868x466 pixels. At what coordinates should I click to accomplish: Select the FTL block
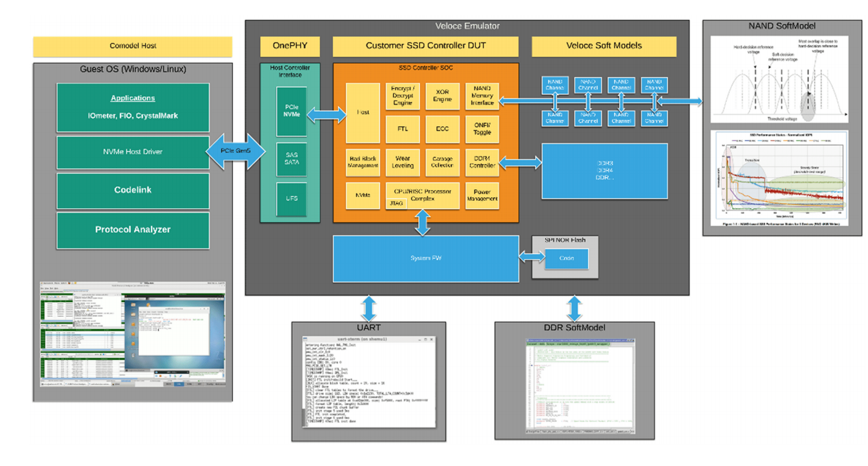point(402,129)
